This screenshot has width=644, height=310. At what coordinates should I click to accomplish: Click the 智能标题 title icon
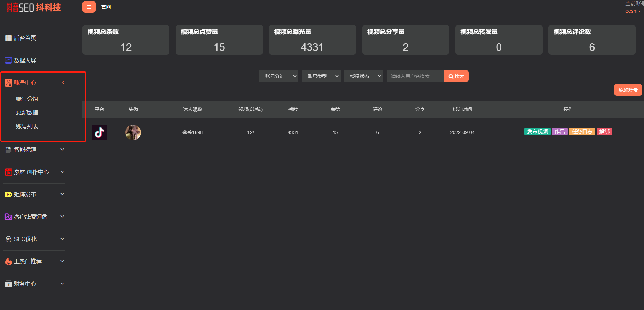9,150
